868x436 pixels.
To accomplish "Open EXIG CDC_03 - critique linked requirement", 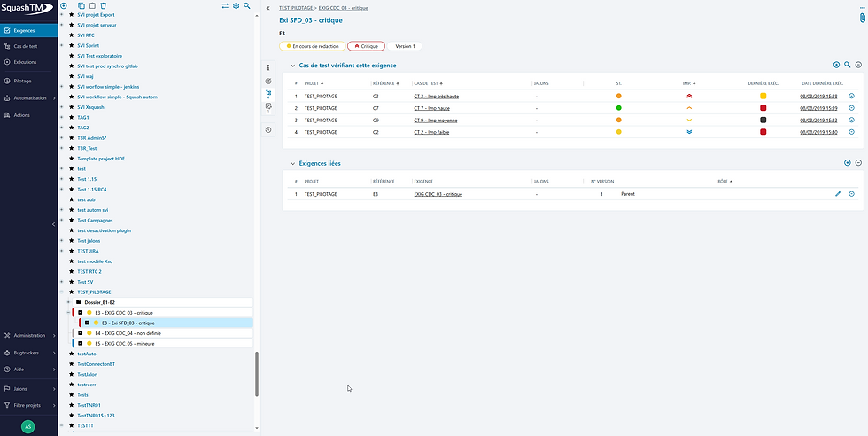I will click(x=438, y=194).
